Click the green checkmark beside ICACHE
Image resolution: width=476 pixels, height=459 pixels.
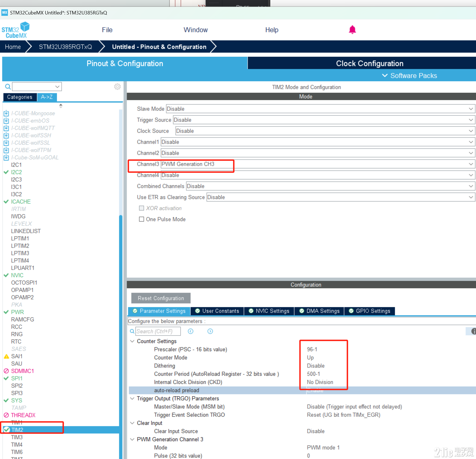click(6, 202)
